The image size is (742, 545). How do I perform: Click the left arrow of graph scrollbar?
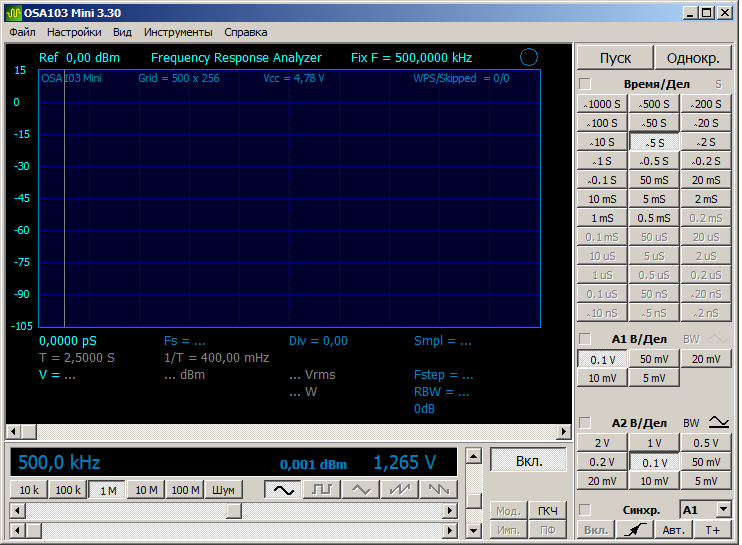coord(13,431)
